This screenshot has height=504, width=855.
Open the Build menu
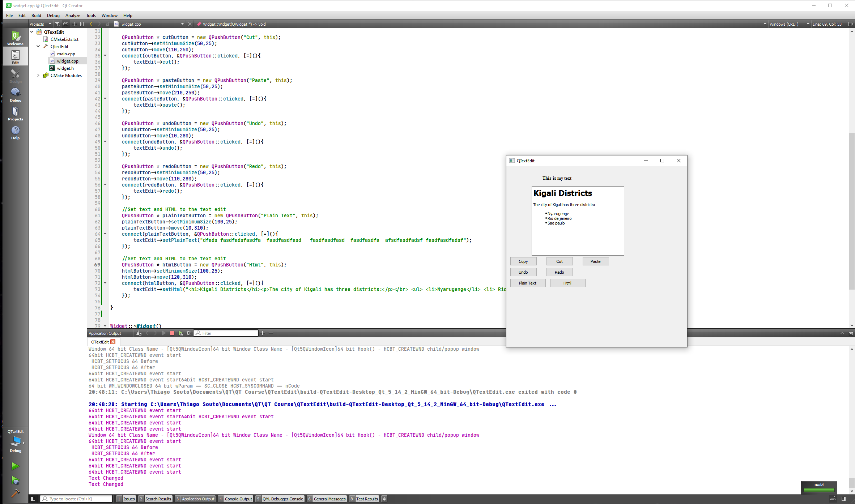coord(36,15)
